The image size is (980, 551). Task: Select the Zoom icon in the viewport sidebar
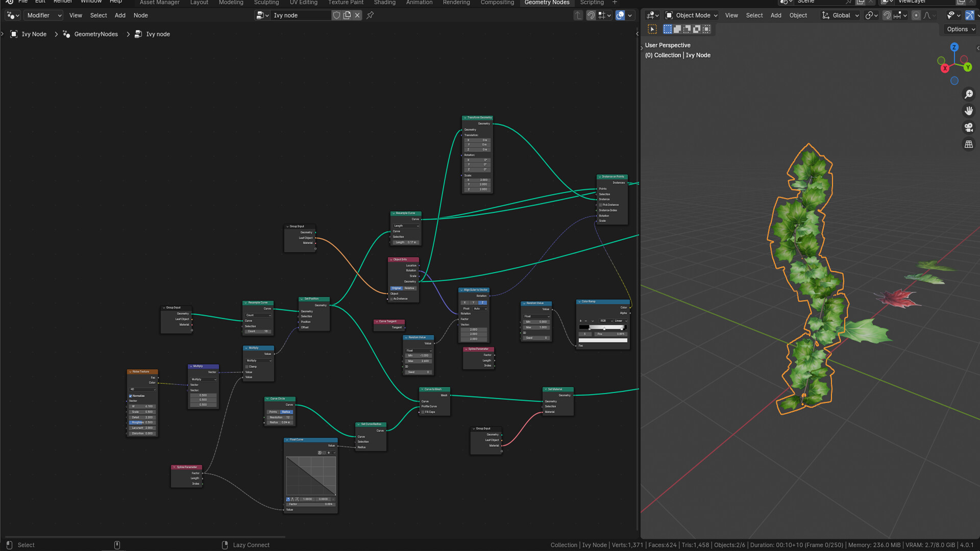tap(968, 94)
